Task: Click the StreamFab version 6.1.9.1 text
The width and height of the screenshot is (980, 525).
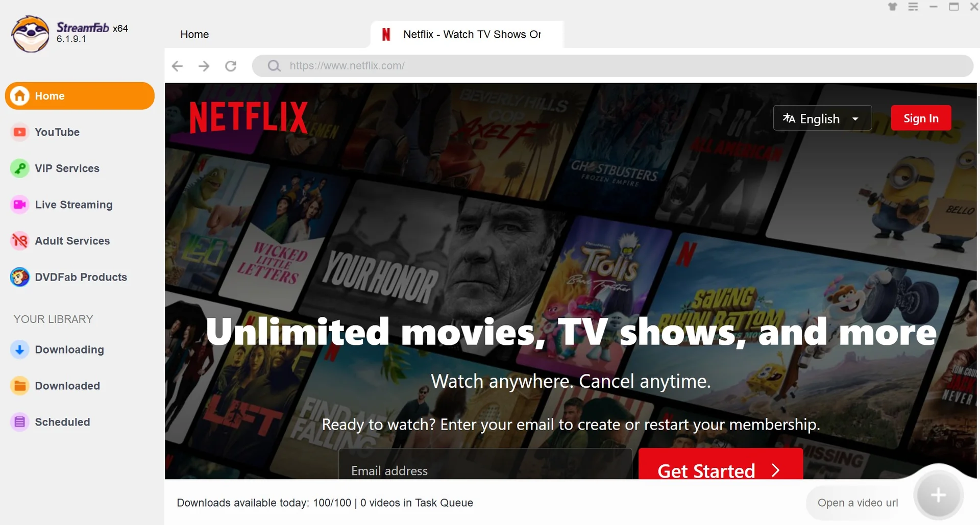Action: [71, 39]
